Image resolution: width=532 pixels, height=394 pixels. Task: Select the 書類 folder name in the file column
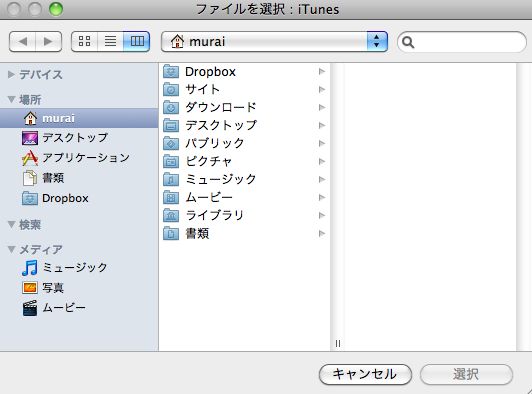click(197, 233)
